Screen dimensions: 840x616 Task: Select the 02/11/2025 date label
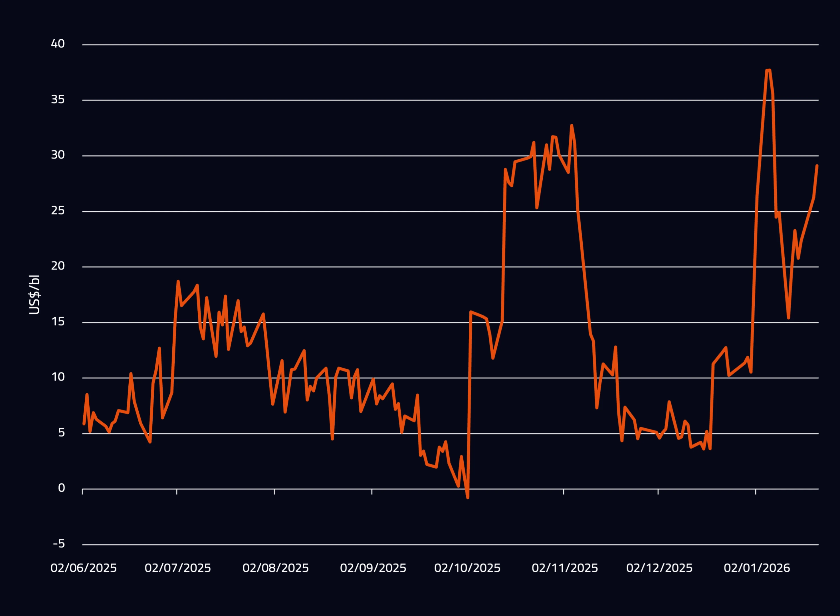[x=565, y=568]
